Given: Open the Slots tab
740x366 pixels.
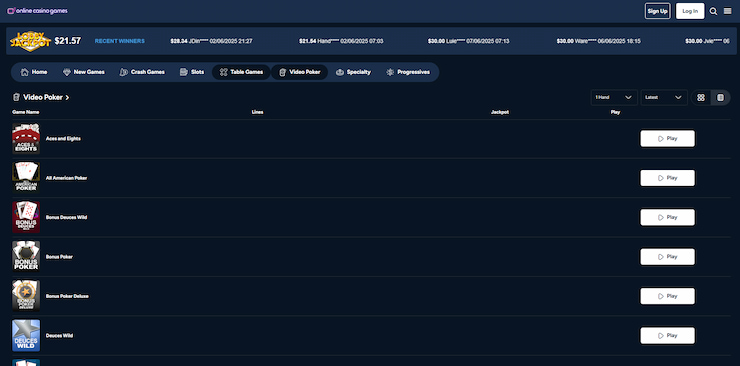Looking at the screenshot, I should point(192,72).
